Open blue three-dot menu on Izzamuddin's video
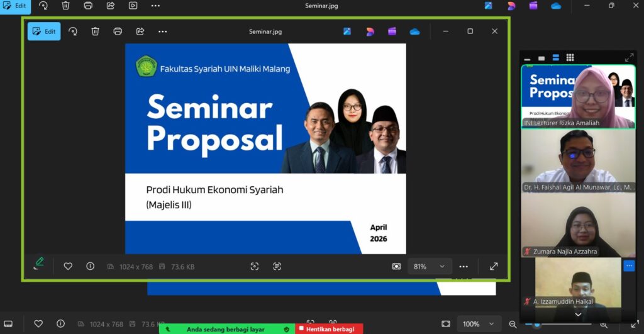The image size is (644, 334). [629, 266]
